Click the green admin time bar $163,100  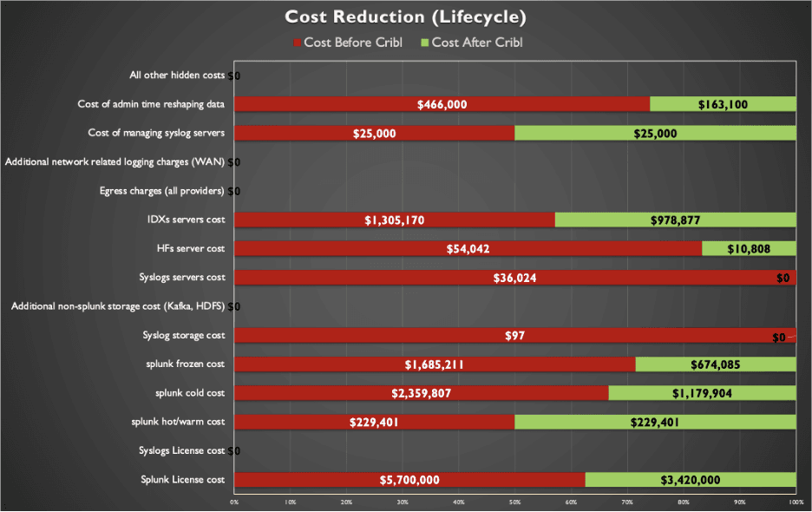tap(722, 104)
